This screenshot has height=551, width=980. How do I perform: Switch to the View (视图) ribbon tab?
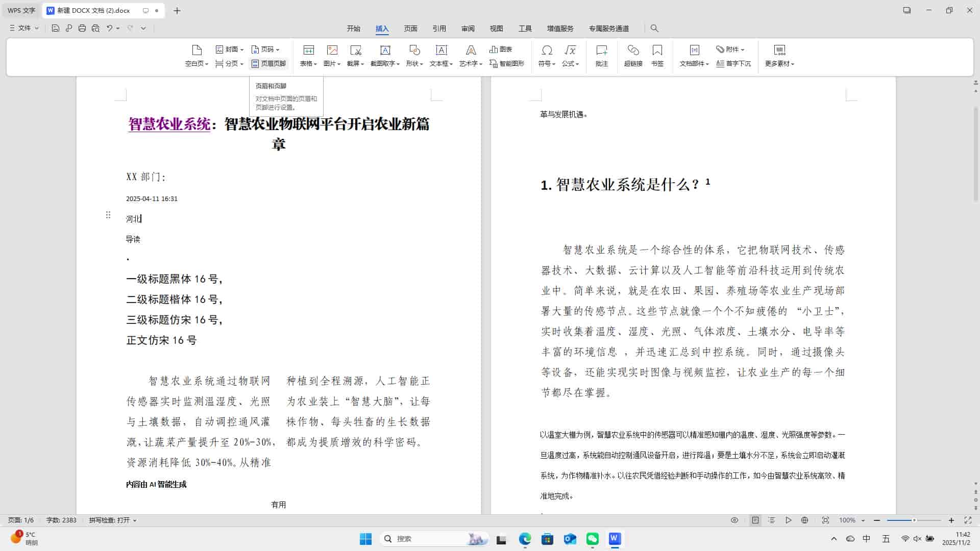point(496,29)
